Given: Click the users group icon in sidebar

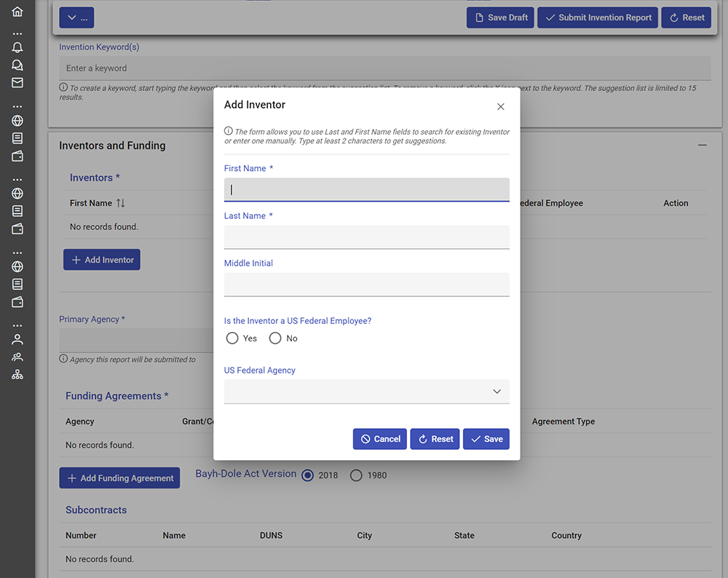Looking at the screenshot, I should pos(17,357).
